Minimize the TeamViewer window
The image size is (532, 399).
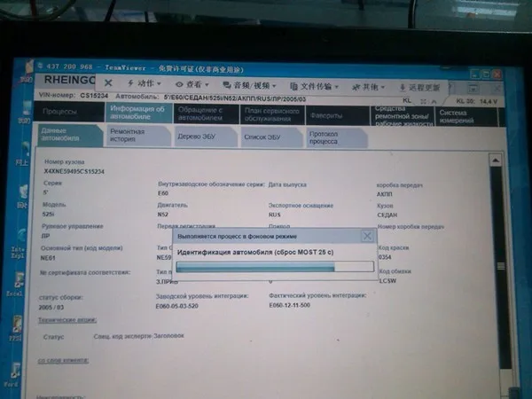(475, 74)
